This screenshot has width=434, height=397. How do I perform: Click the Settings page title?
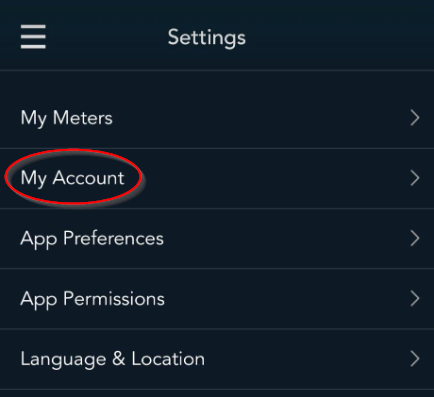coord(207,37)
